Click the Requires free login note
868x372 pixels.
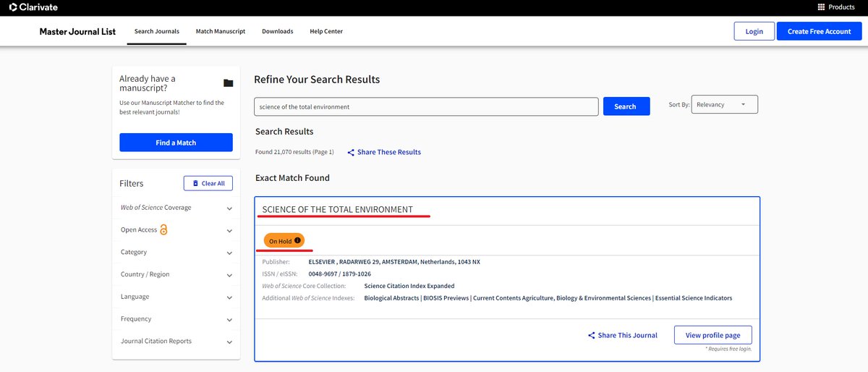click(x=728, y=350)
